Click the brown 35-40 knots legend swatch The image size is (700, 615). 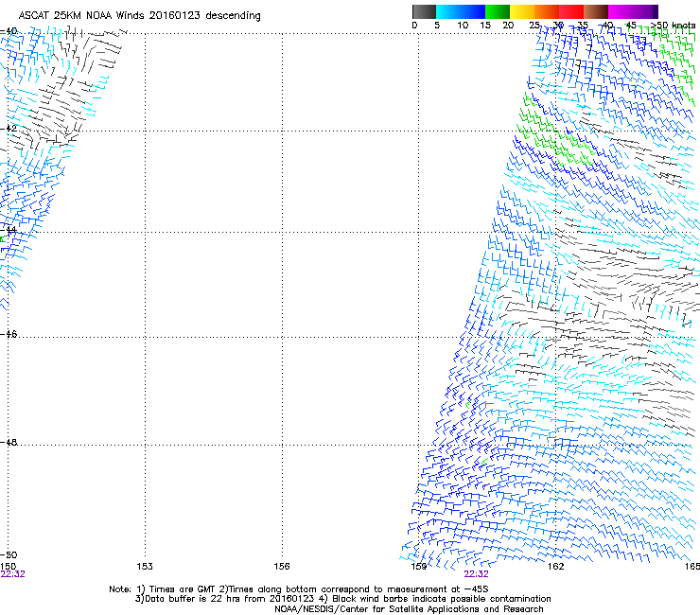[x=596, y=11]
